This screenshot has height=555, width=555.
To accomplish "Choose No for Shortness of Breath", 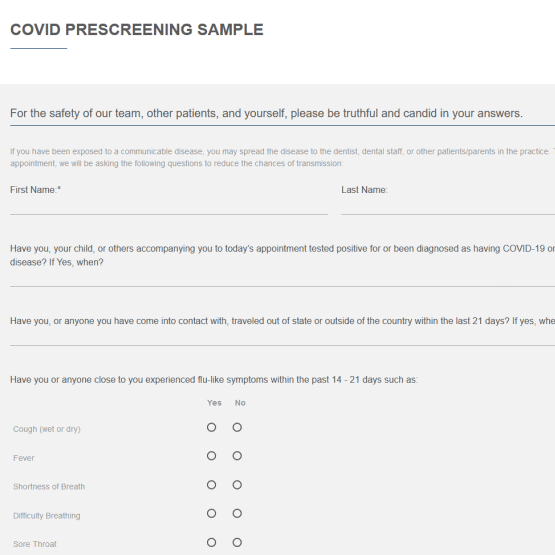I will tap(237, 485).
